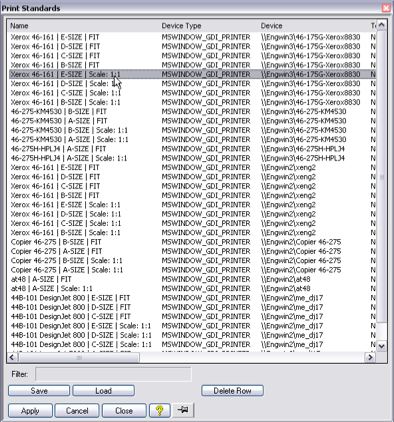Select 46-275H-HPLJ4 A-SIZE FIT row
The height and width of the screenshot is (422, 394).
click(192, 149)
